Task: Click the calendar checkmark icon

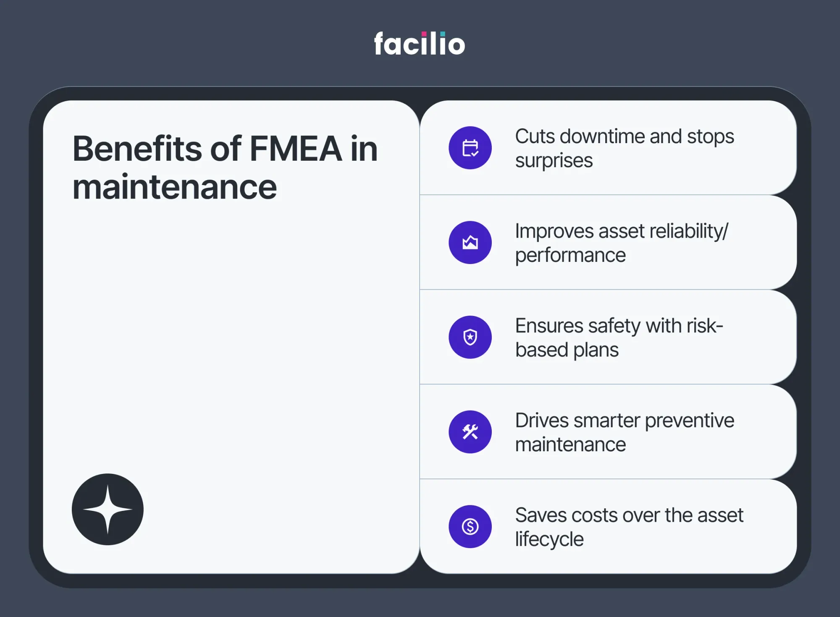Action: point(470,148)
